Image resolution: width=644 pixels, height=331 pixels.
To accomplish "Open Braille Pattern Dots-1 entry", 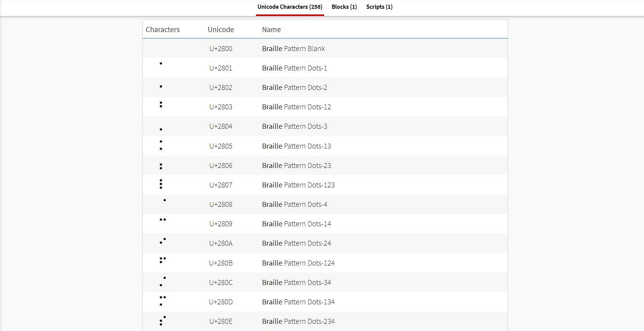I will pos(295,68).
